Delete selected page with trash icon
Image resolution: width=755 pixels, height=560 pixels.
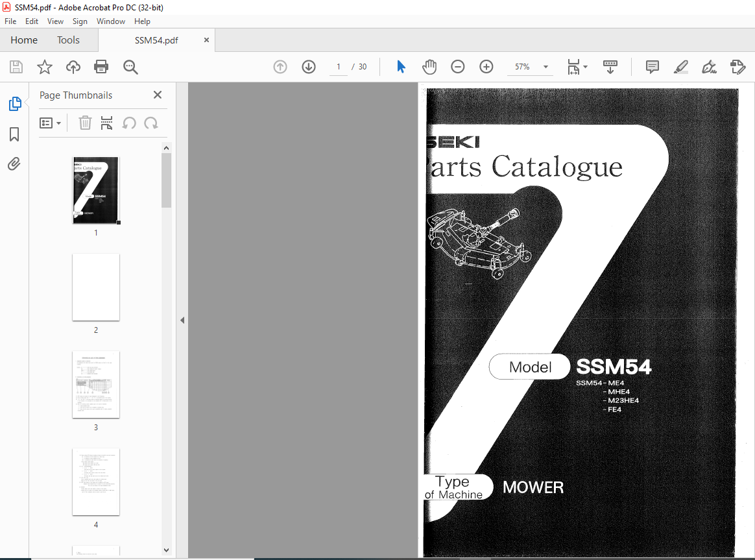click(85, 123)
